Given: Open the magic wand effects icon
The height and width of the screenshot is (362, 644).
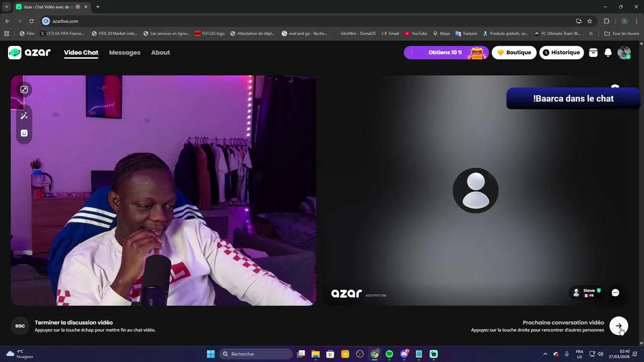Looking at the screenshot, I should point(24,116).
